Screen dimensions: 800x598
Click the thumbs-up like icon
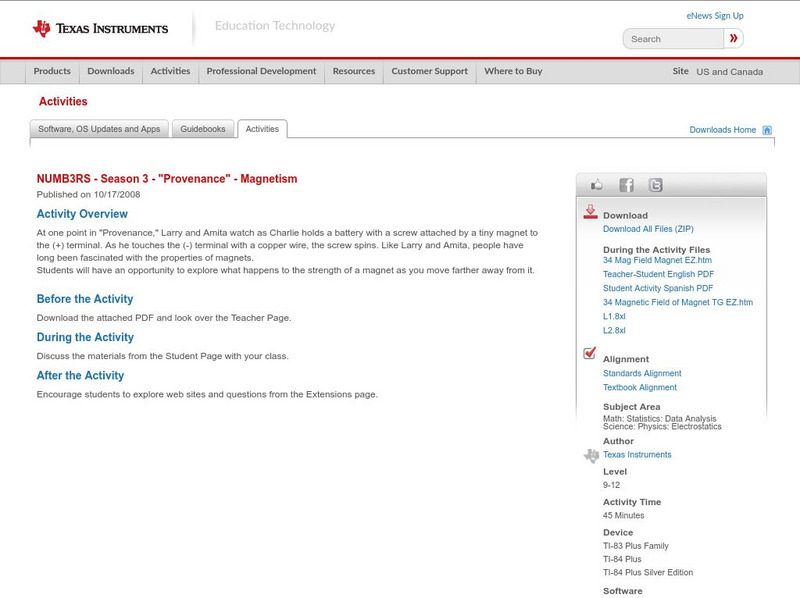coord(596,185)
